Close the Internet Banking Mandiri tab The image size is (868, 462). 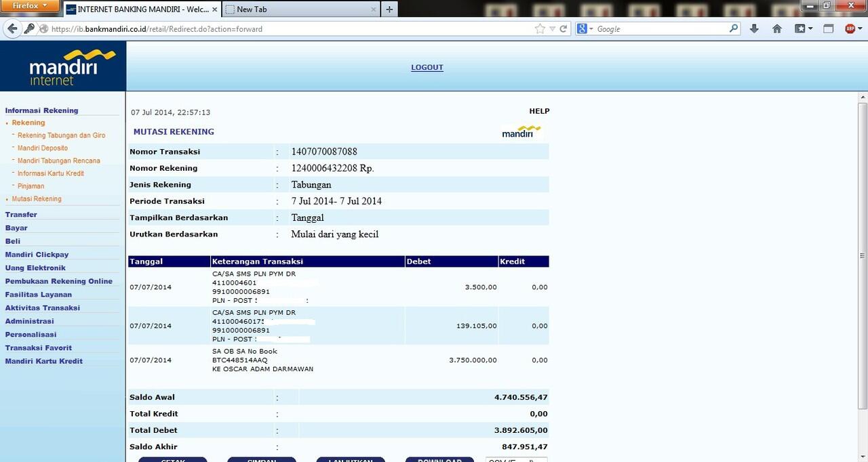coord(215,9)
